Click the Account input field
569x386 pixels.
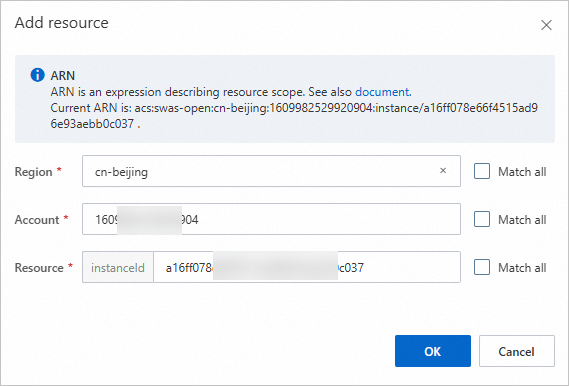point(271,219)
